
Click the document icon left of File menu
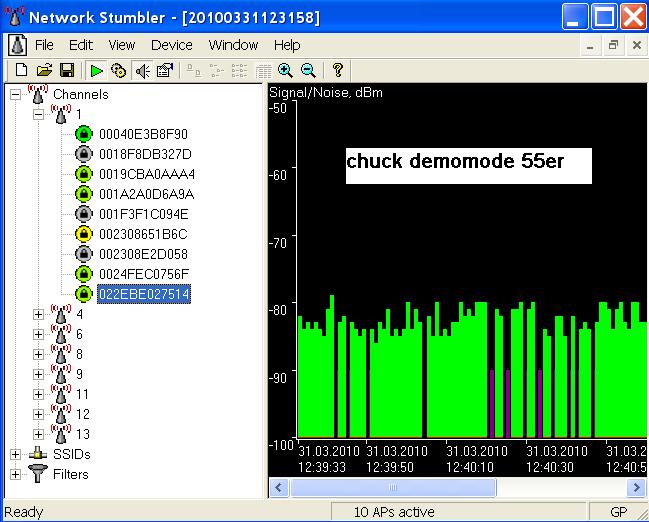click(x=17, y=45)
